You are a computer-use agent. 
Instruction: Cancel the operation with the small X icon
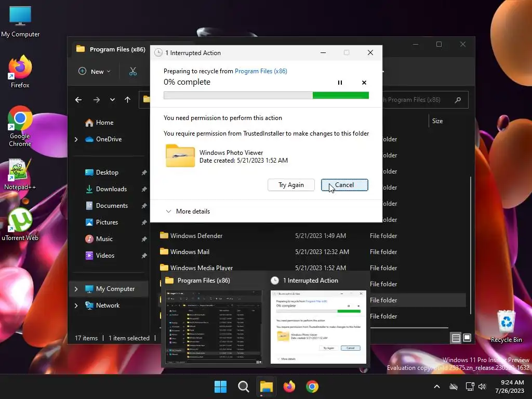point(364,83)
